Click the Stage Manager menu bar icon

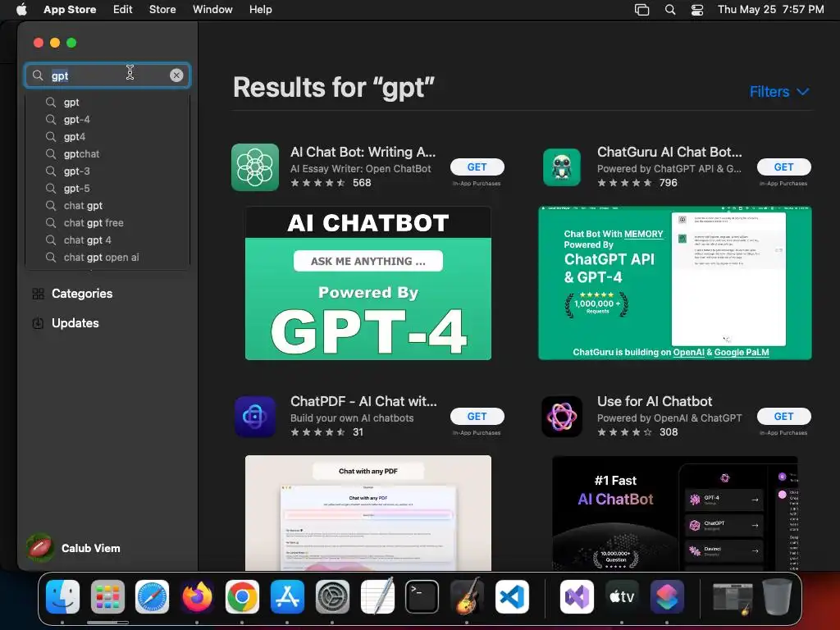point(641,10)
